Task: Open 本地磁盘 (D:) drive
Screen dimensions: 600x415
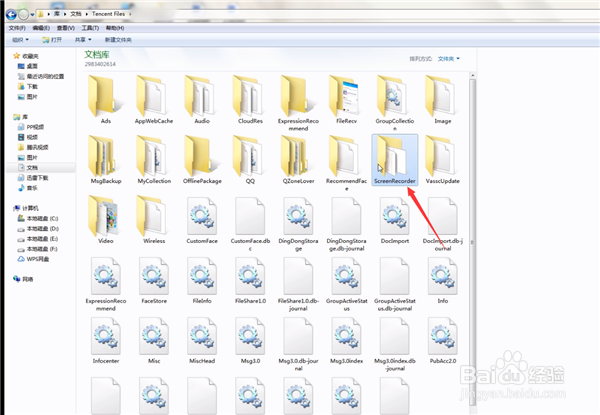Action: 38,229
